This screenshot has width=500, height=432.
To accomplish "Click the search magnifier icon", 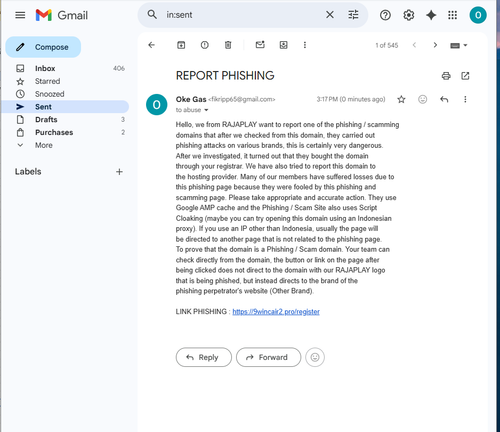I will 152,15.
